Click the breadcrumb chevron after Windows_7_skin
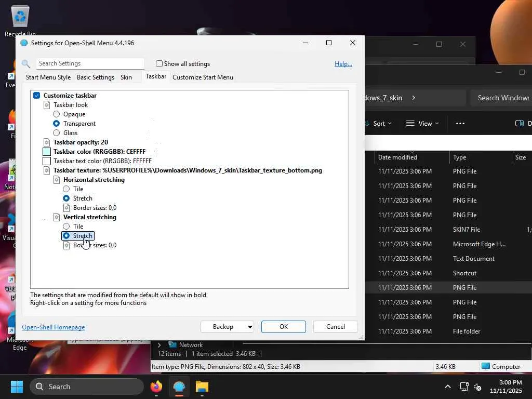This screenshot has height=399, width=532. [414, 98]
